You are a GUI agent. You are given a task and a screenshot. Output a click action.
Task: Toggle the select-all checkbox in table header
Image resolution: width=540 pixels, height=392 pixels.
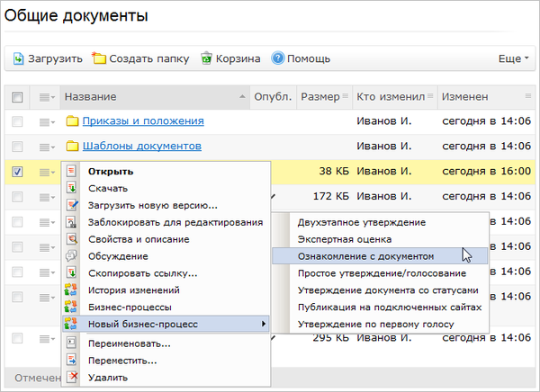click(17, 97)
